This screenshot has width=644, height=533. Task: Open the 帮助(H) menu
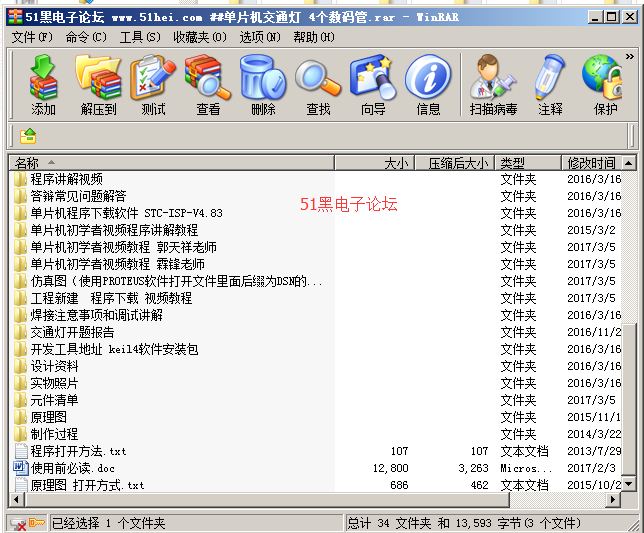[x=313, y=37]
